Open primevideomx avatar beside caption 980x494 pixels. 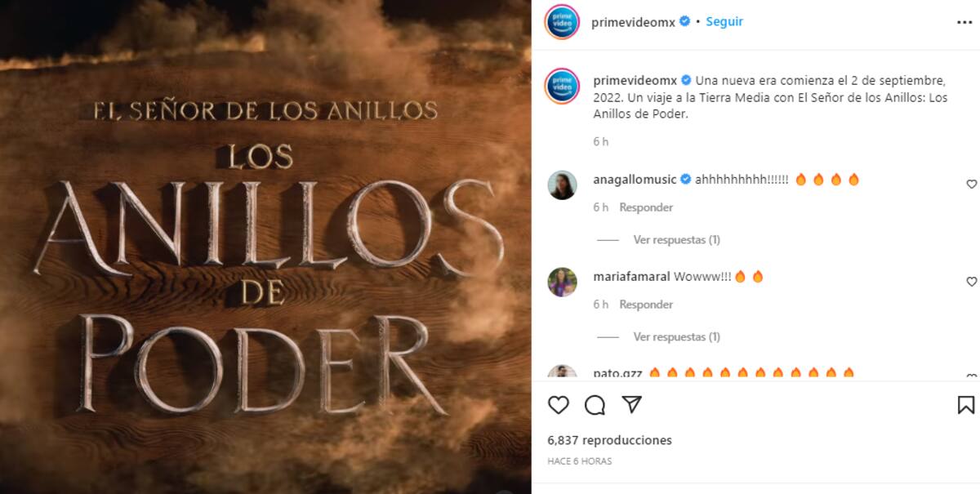(562, 87)
